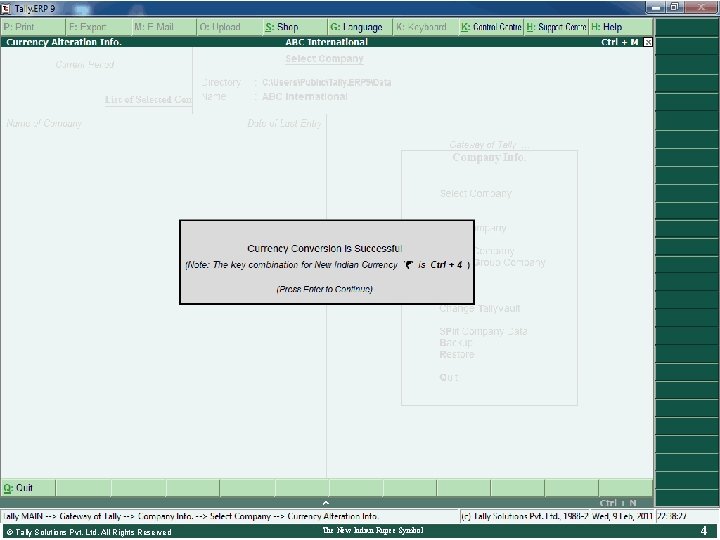Click 'Company Info.' menu heading
Image resolution: width=720 pixels, height=540 pixels.
pyautogui.click(x=489, y=158)
